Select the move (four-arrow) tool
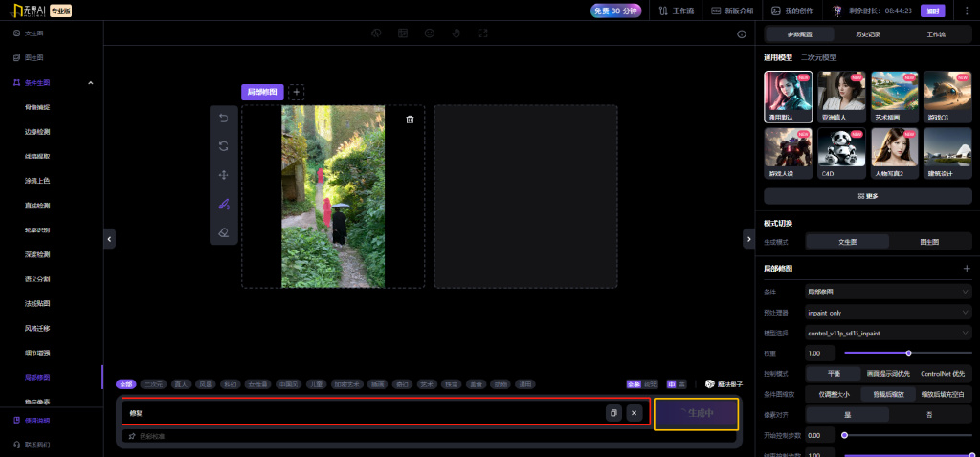Image resolution: width=980 pixels, height=457 pixels. point(224,175)
